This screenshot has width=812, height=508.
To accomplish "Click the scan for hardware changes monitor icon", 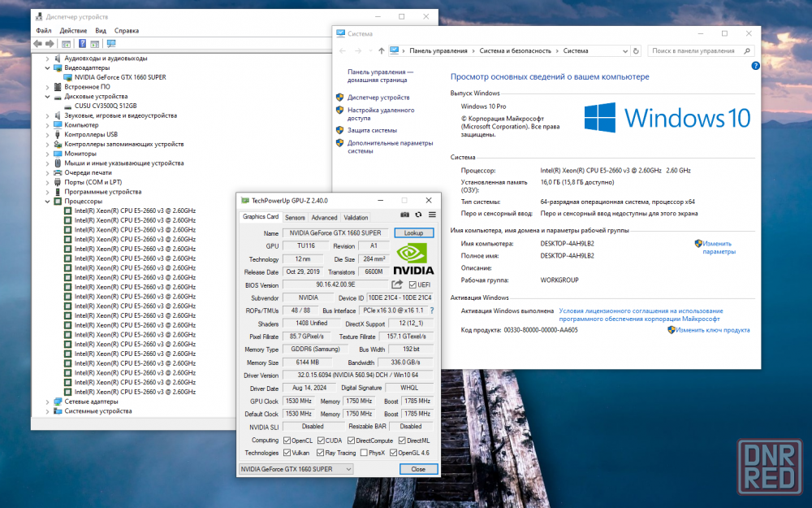I will (111, 44).
